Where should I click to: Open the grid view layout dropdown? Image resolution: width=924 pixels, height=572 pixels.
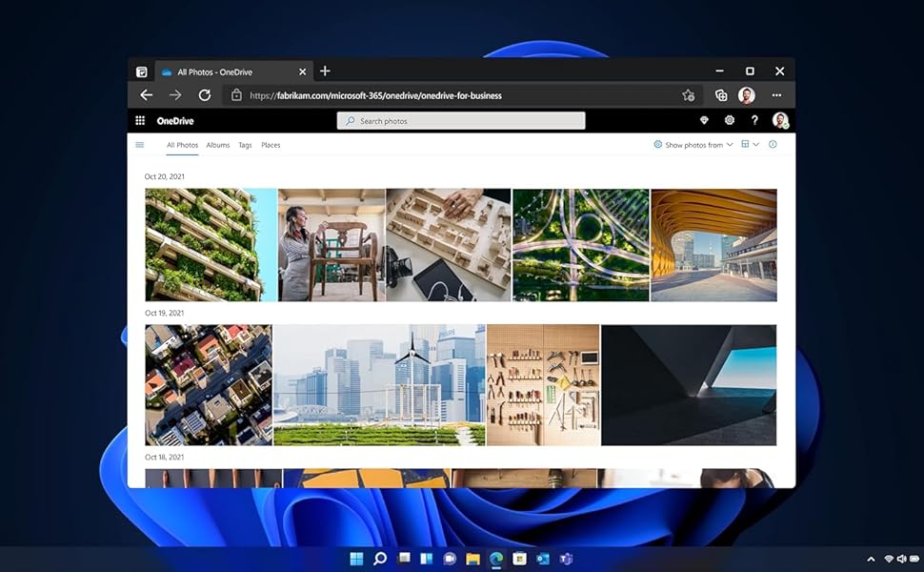pyautogui.click(x=750, y=145)
